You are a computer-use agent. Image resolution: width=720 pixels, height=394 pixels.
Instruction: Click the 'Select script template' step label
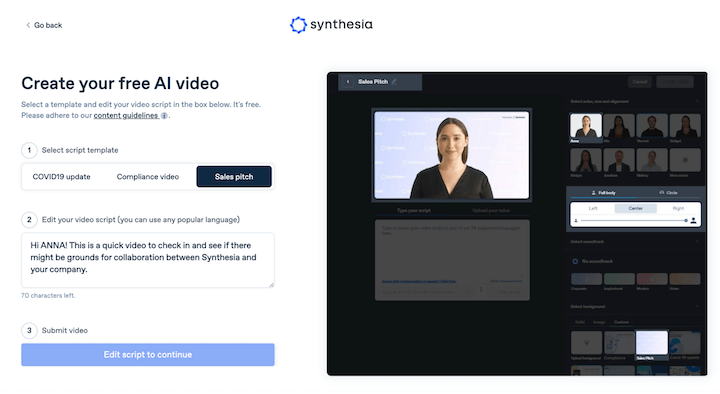click(x=80, y=150)
